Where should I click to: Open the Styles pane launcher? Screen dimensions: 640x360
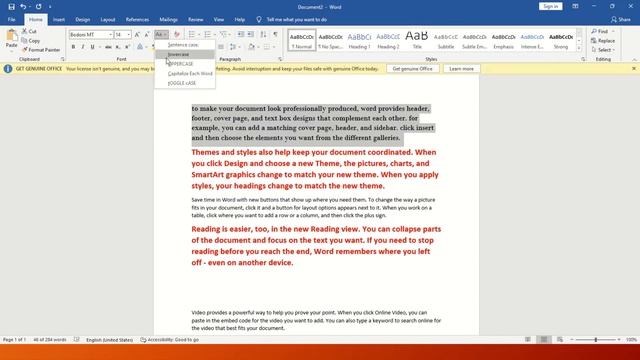point(583,59)
